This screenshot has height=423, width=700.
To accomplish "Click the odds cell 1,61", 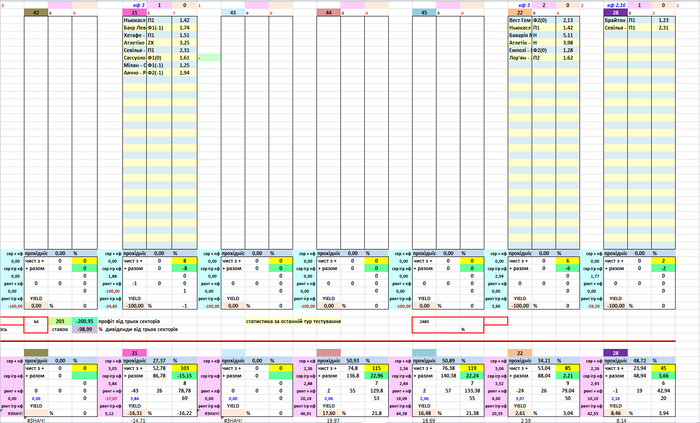I will pos(184,58).
